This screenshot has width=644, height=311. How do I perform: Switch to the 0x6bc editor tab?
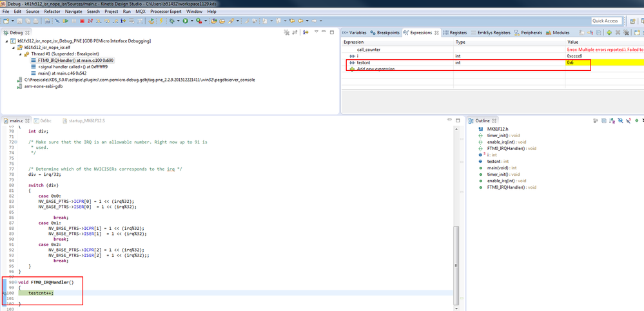43,120
